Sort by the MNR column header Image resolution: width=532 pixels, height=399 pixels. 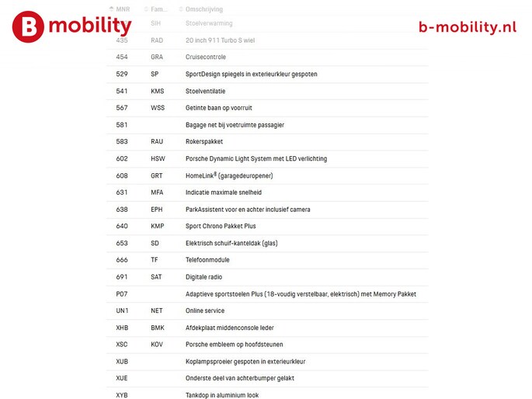click(x=123, y=9)
